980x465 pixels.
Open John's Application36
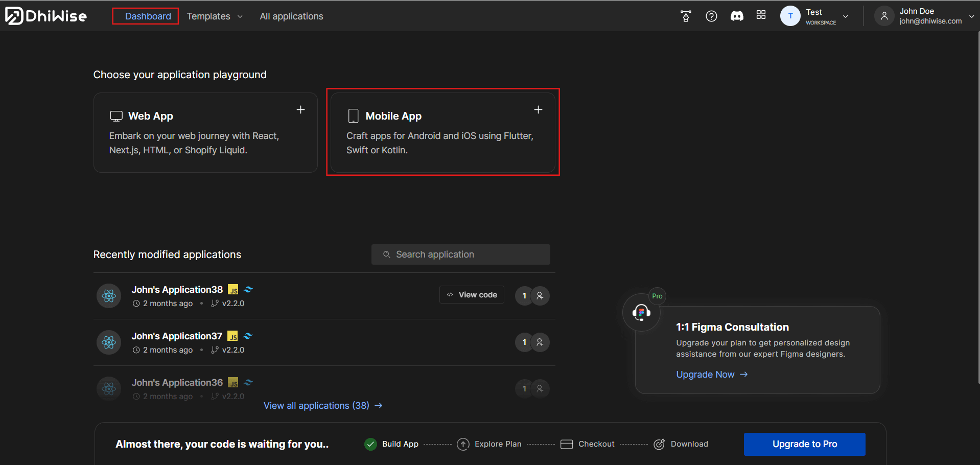tap(177, 383)
